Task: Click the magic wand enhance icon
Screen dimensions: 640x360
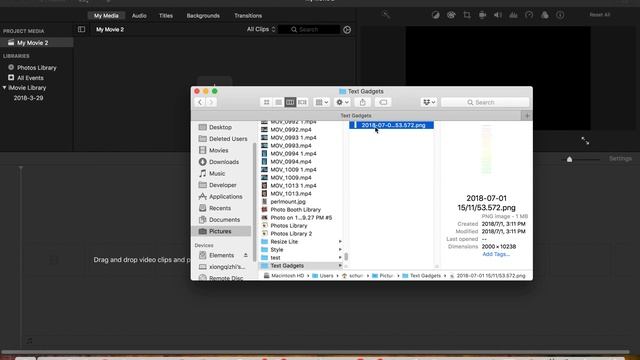Action: (x=386, y=15)
